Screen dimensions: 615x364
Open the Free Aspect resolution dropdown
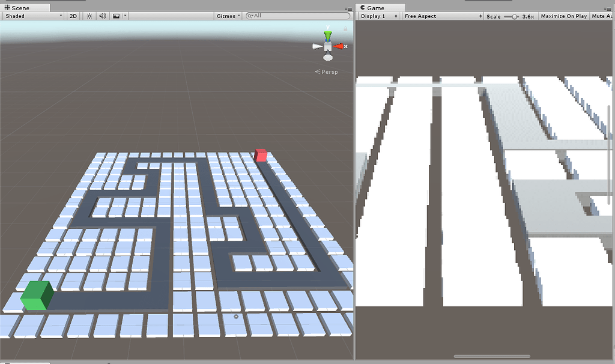click(441, 16)
